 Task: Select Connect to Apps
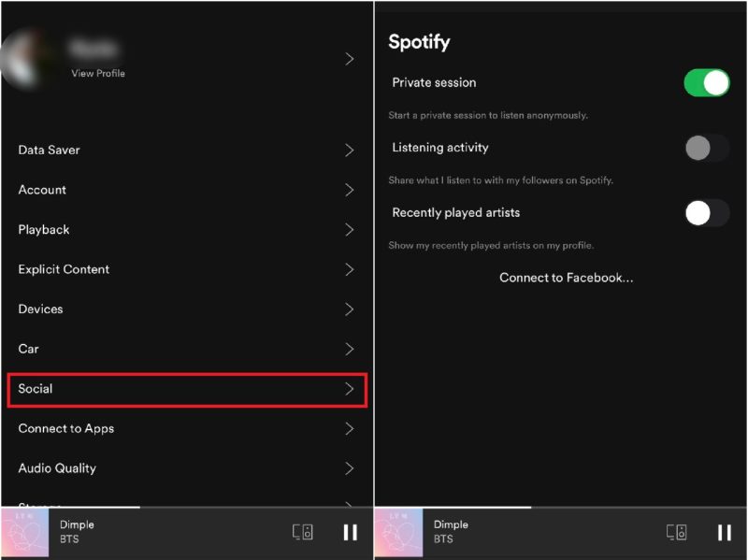coord(66,428)
